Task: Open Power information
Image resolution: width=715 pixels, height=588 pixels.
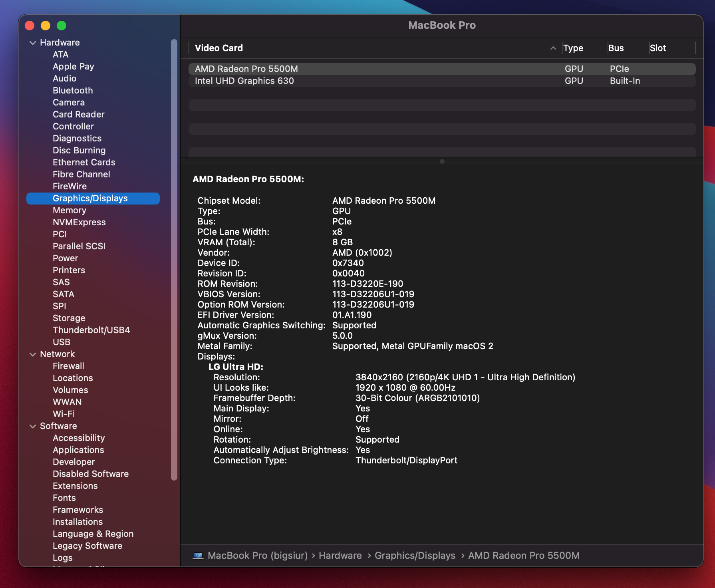Action: (x=65, y=258)
